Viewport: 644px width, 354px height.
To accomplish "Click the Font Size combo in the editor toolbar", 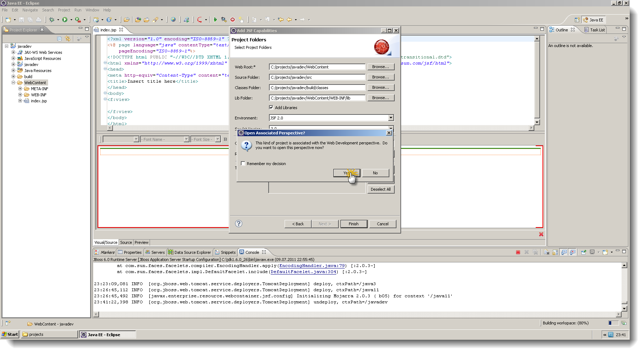I will 206,139.
